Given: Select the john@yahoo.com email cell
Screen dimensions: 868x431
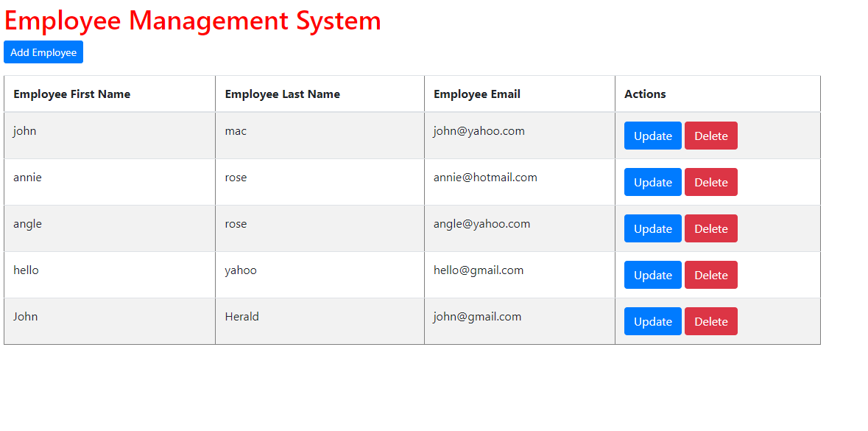Looking at the screenshot, I should click(479, 131).
